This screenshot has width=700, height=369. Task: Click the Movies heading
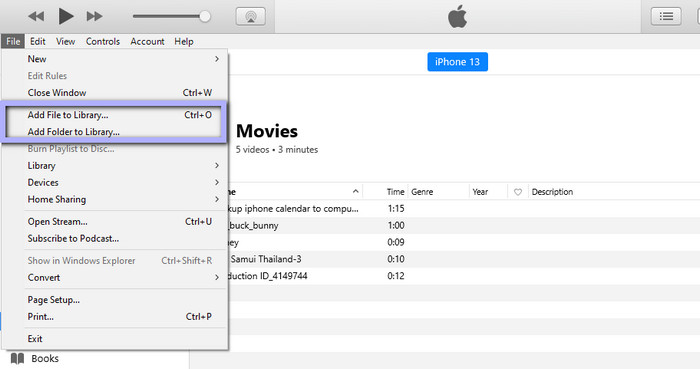coord(267,131)
